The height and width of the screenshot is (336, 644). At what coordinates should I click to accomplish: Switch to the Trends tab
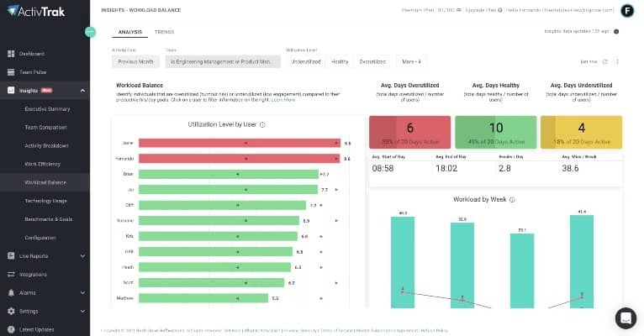[164, 32]
